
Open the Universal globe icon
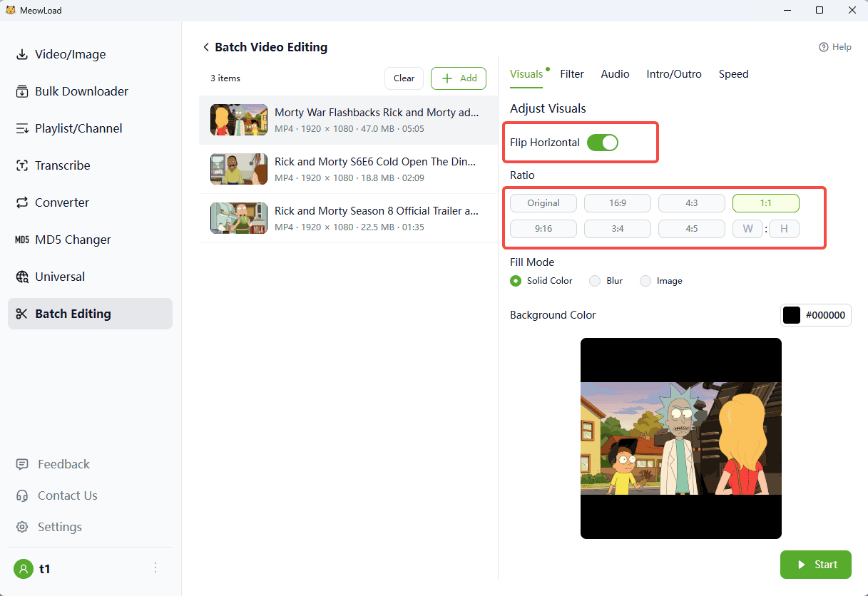tap(22, 277)
